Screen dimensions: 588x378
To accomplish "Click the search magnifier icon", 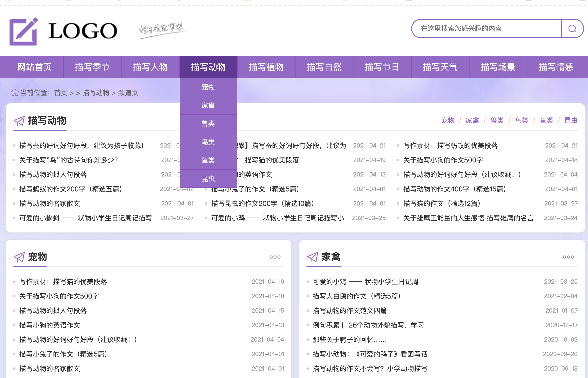I will click(x=572, y=29).
